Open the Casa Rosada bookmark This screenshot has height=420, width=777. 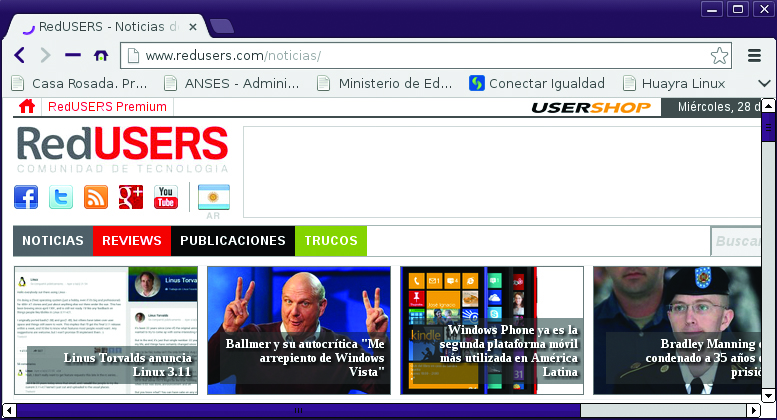(79, 83)
